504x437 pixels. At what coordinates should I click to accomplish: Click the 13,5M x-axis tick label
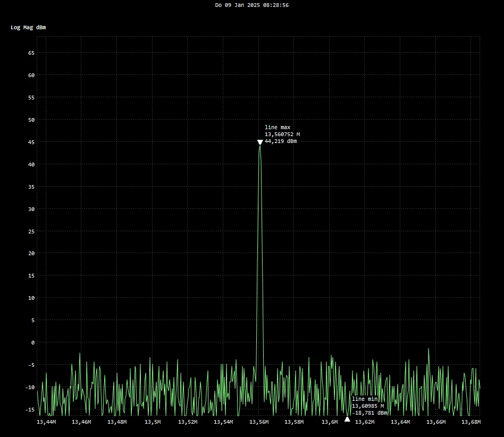tap(153, 422)
